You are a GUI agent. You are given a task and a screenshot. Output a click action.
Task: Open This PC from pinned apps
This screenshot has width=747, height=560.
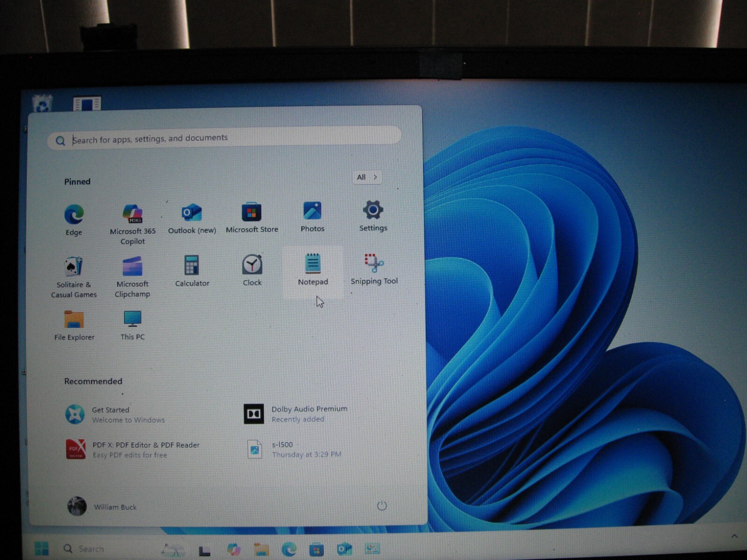(x=133, y=325)
